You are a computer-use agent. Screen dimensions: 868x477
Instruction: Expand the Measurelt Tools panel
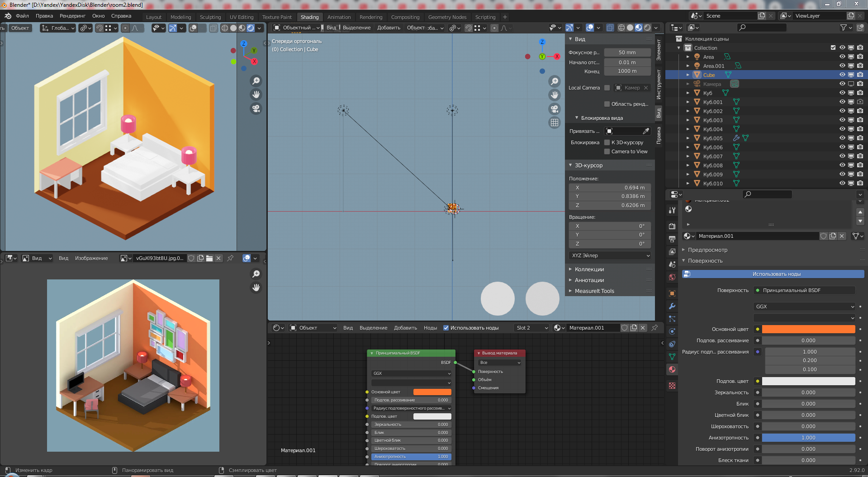pyautogui.click(x=594, y=291)
